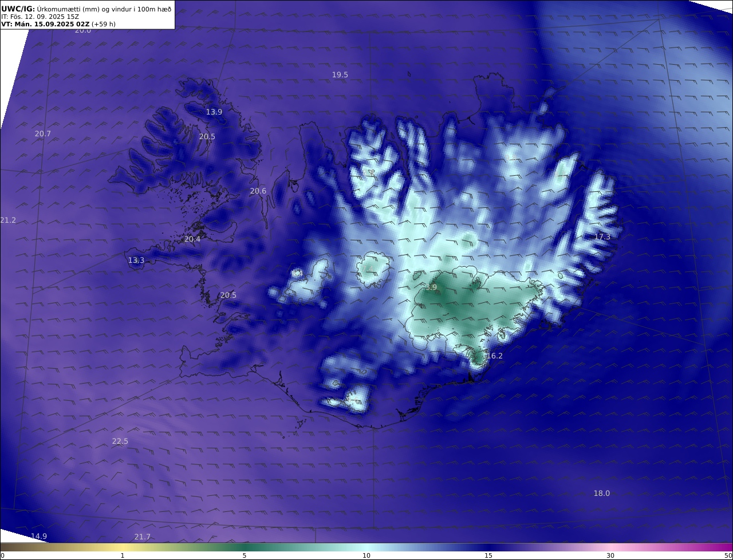Click the '20.5' value near Faxaflói bay
Screen dimensions: 733x560
pos(228,295)
